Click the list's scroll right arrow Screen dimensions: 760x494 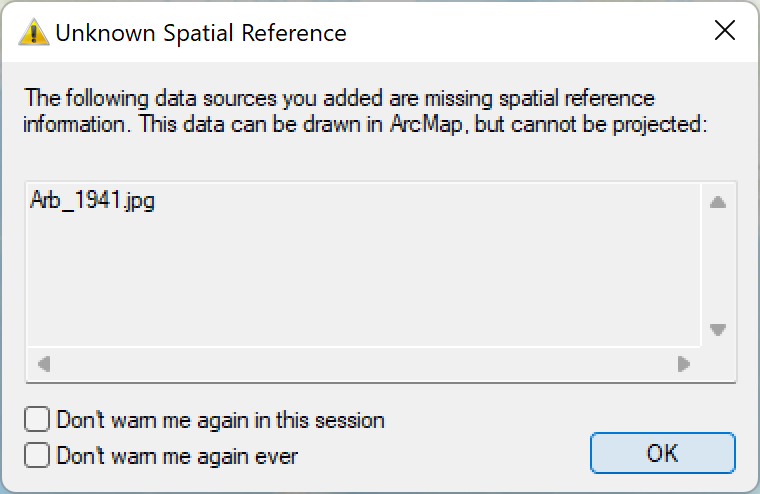[684, 363]
